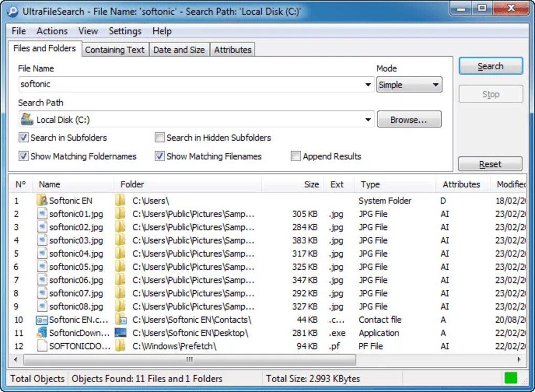Screen dimensions: 535x392
Task: Click the softonic08.jpg file icon
Action: click(x=41, y=306)
